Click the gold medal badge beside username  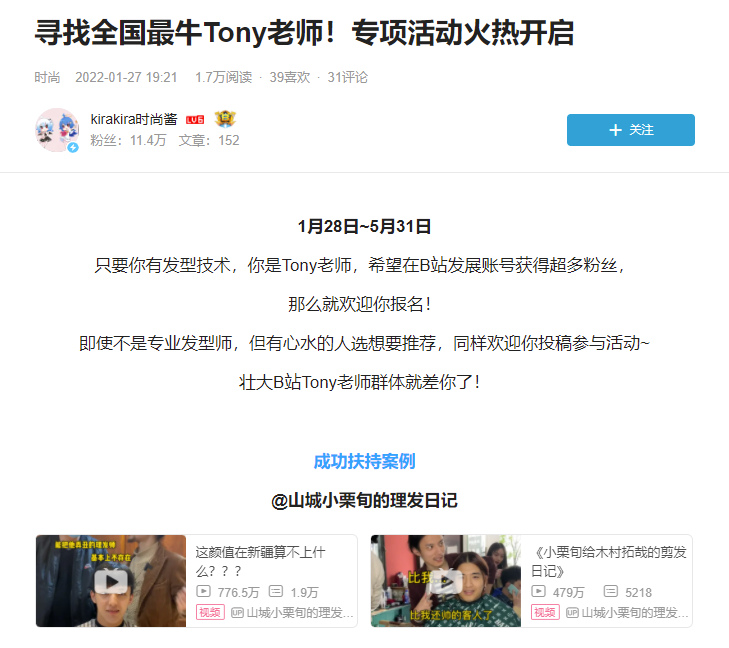point(225,119)
